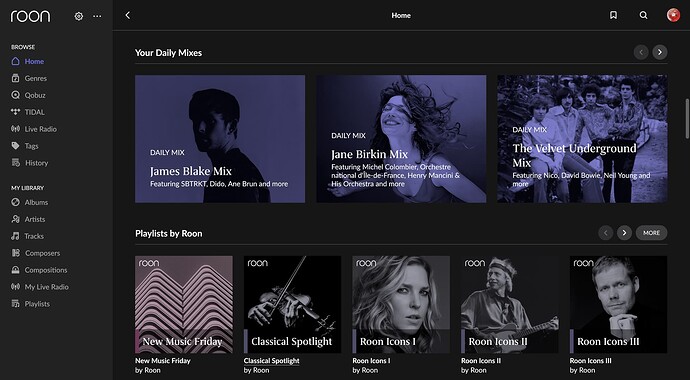Select Home in Browse menu
Screen dimensions: 690x380
click(34, 61)
